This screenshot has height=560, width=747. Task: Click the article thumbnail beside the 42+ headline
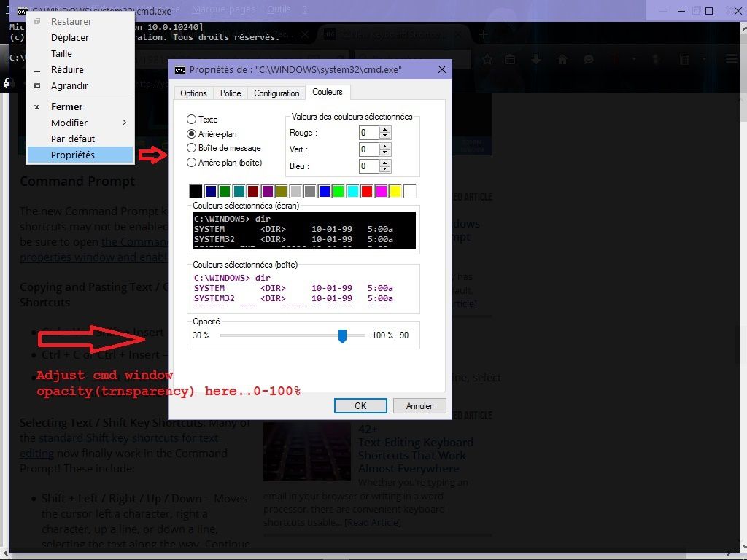[x=307, y=451]
